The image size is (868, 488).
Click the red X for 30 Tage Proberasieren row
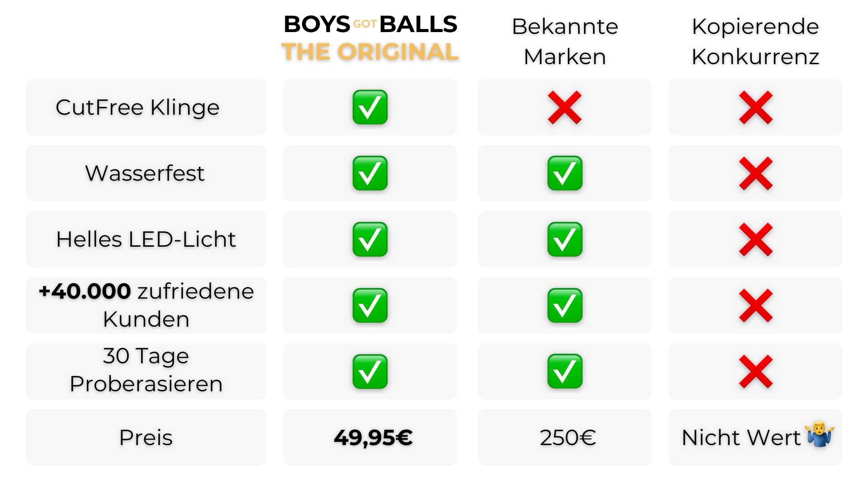(x=755, y=371)
